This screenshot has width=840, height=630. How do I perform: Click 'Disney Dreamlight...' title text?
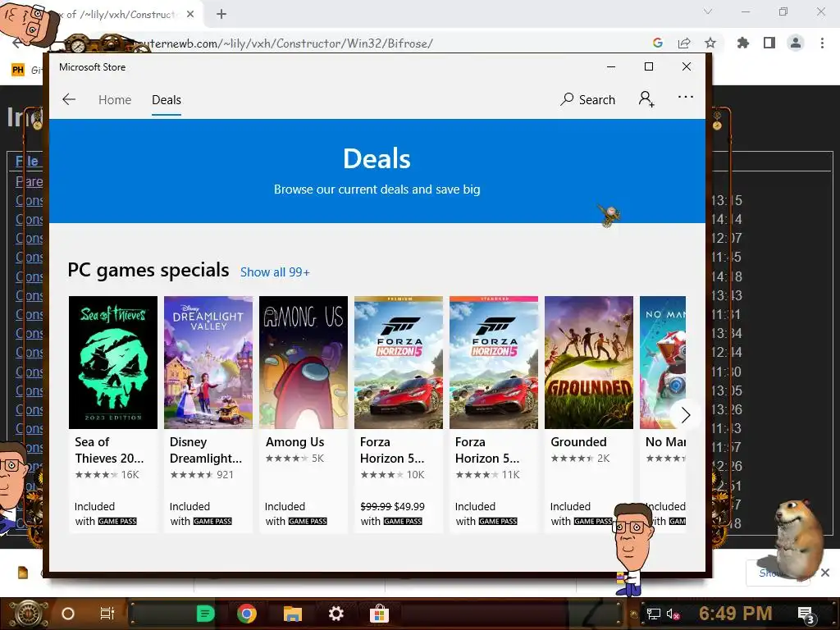(206, 450)
